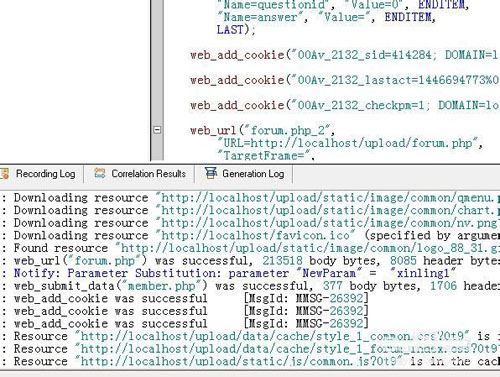Click the web_url("forum.php_2" code line
Image resolution: width=500 pixels, height=377 pixels.
(263, 130)
